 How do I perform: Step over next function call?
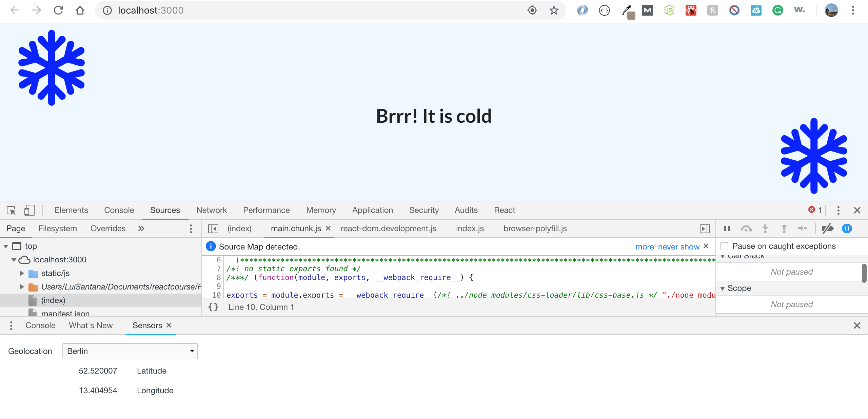coord(746,228)
